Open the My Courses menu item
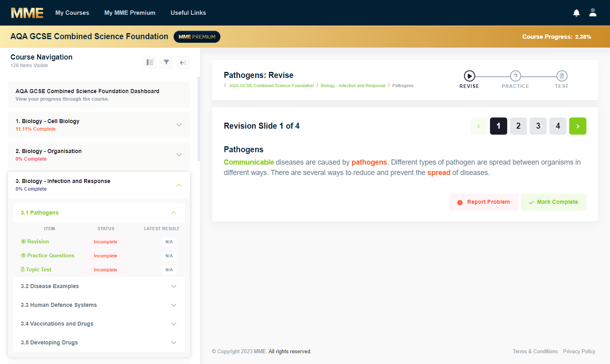Screen dimensions: 610x364 (72, 13)
